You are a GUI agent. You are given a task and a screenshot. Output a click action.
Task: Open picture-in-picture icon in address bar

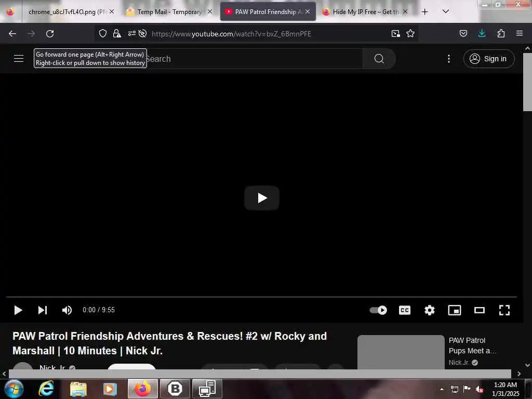pyautogui.click(x=395, y=33)
